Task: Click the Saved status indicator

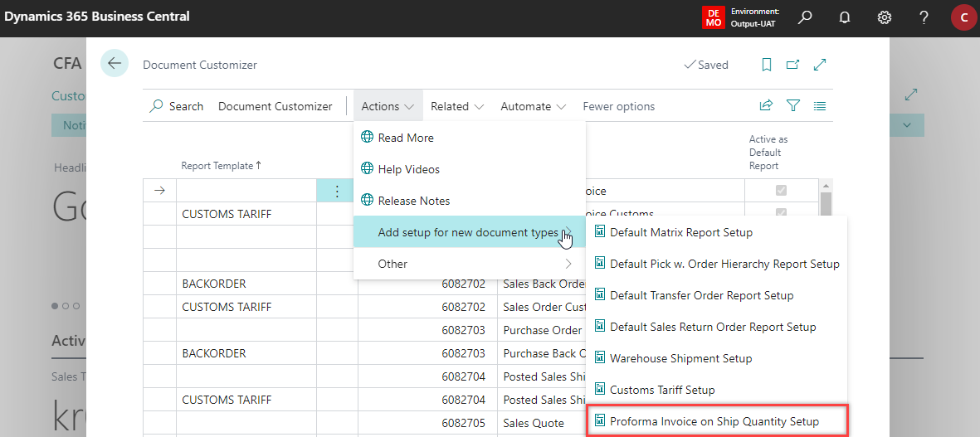Action: pyautogui.click(x=705, y=65)
